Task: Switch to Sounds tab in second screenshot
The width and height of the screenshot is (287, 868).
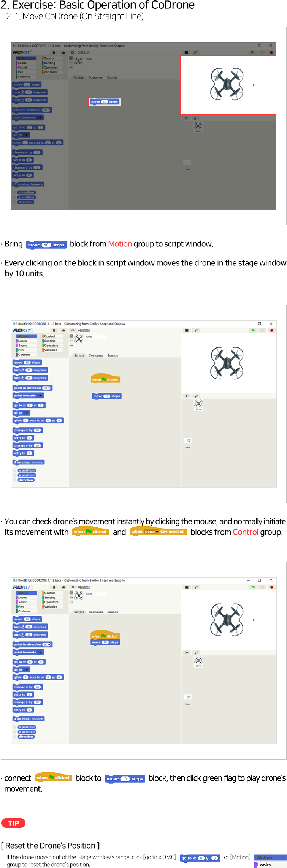Action: (x=113, y=355)
